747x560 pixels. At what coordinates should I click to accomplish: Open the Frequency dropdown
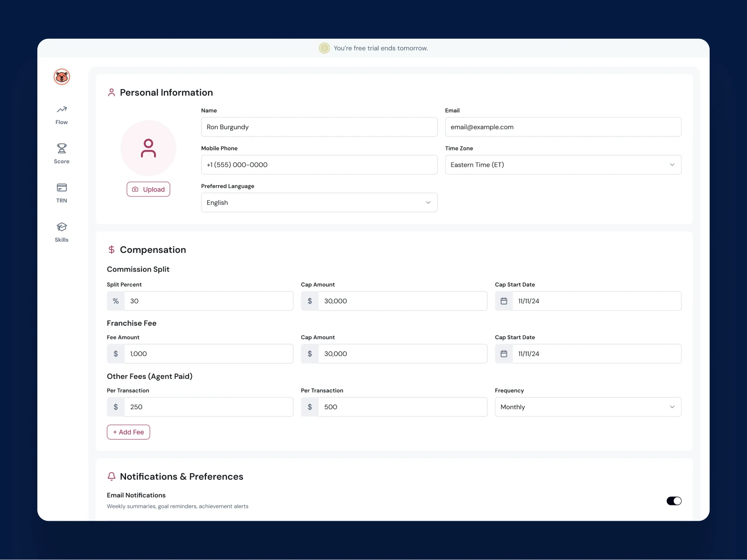(x=588, y=407)
